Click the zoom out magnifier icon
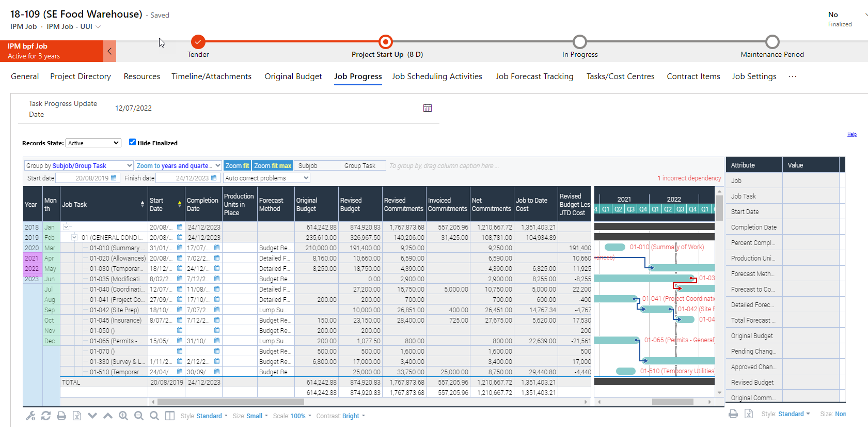 [x=139, y=416]
